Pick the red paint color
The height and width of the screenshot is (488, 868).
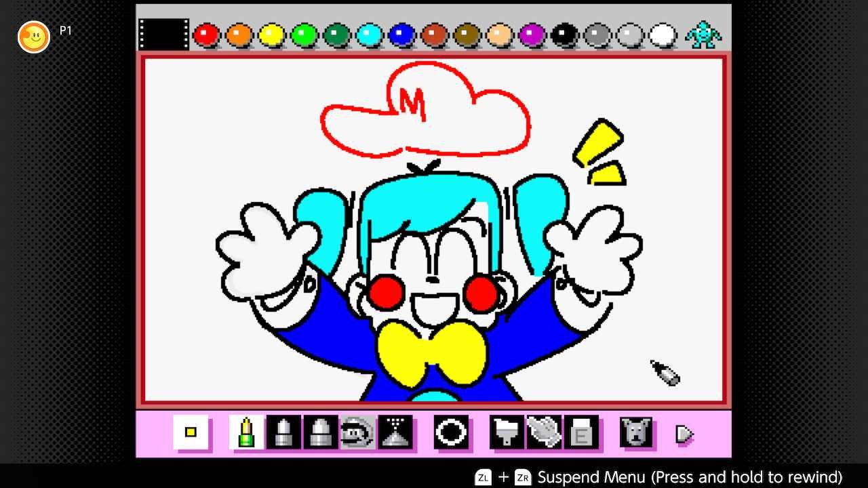[207, 35]
